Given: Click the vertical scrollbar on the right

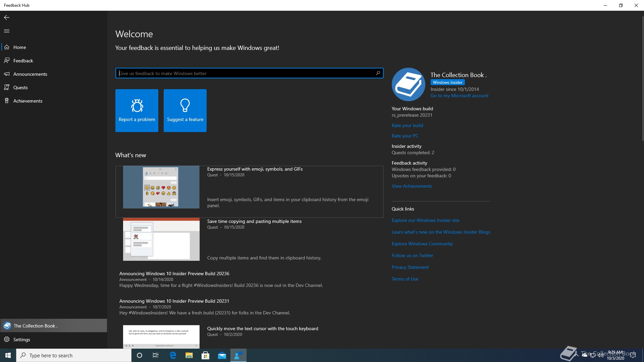Looking at the screenshot, I should point(643,79).
